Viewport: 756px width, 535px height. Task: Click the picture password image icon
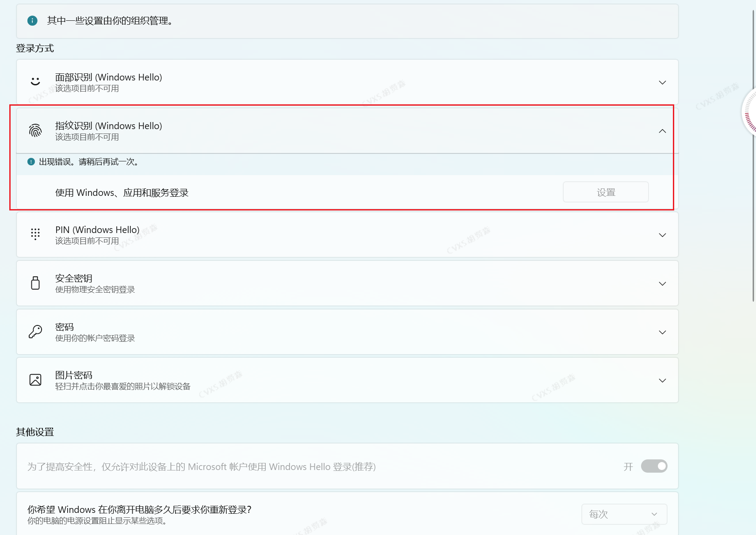[x=35, y=380]
